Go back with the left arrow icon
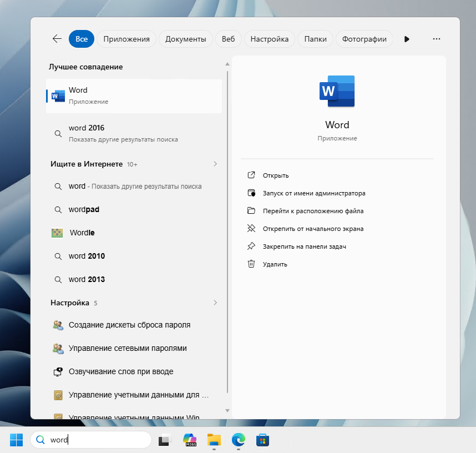 tap(57, 39)
